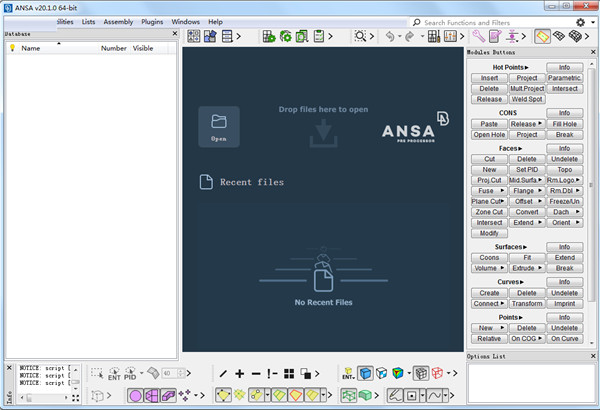Expand the Hot Points group arrow
Viewport: 600px width, 410px height.
[527, 67]
